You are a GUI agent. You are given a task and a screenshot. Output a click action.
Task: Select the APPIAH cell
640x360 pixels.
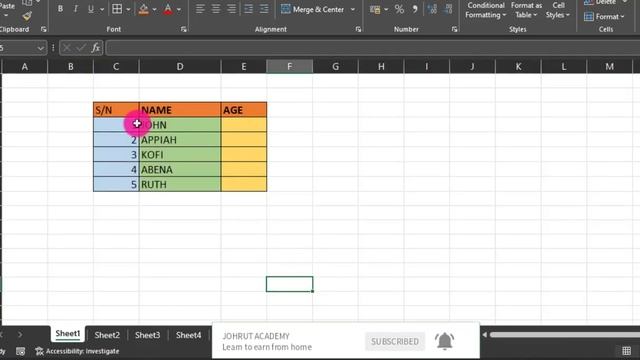coord(180,140)
